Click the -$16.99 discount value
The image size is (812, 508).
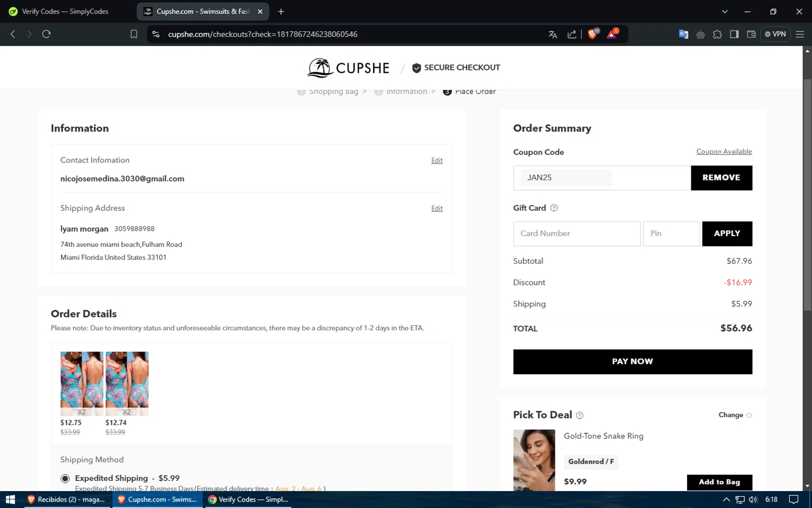(x=738, y=283)
